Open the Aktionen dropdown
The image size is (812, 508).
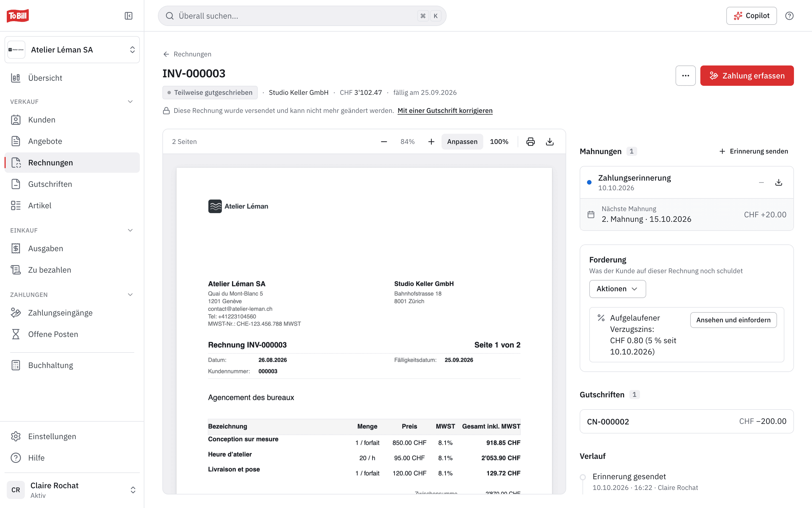click(617, 289)
